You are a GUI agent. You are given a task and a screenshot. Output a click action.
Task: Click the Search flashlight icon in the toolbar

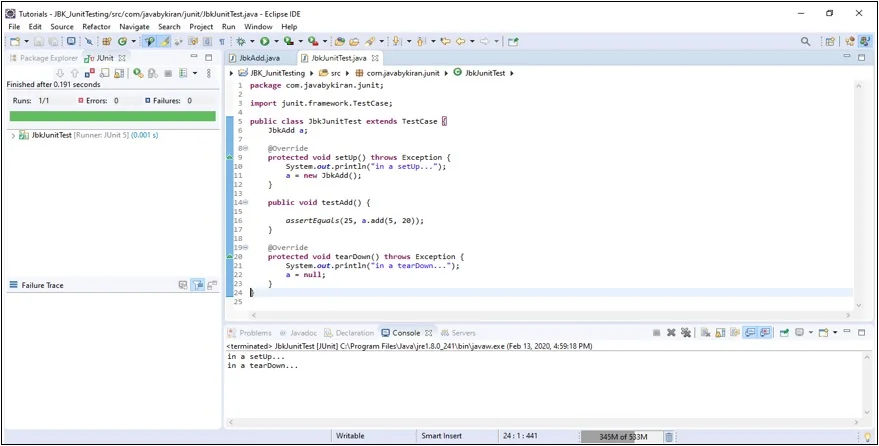370,41
